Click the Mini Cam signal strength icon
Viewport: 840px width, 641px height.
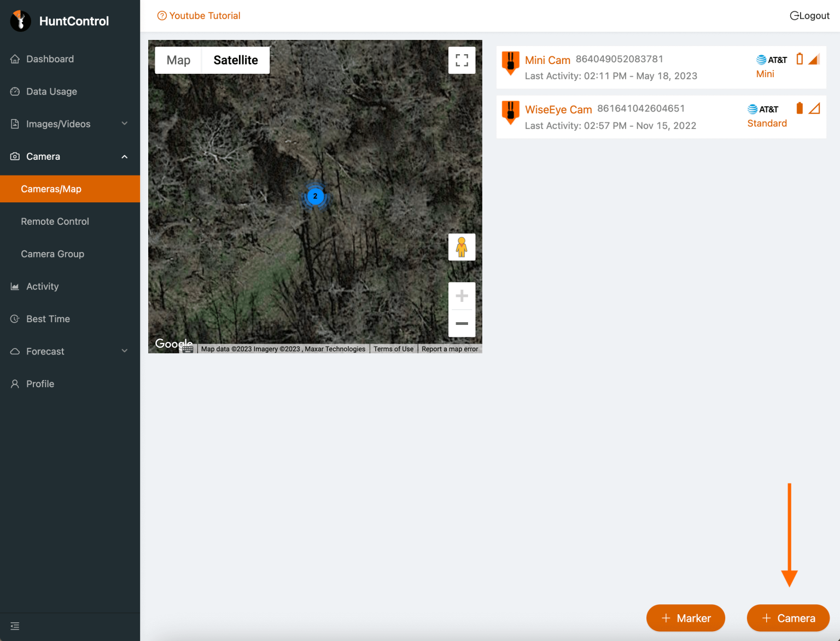click(x=814, y=59)
